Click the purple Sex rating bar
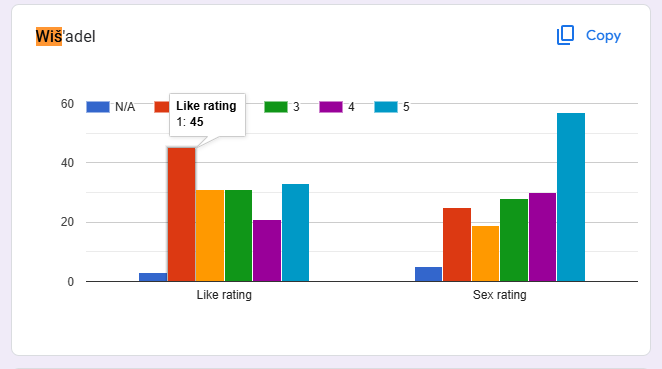 pyautogui.click(x=543, y=237)
